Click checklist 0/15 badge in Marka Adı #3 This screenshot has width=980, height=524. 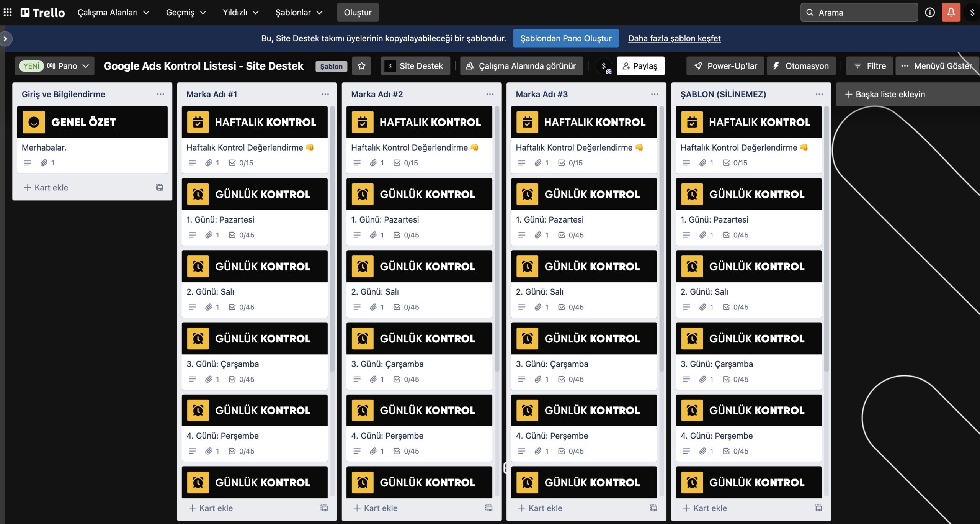coord(570,163)
